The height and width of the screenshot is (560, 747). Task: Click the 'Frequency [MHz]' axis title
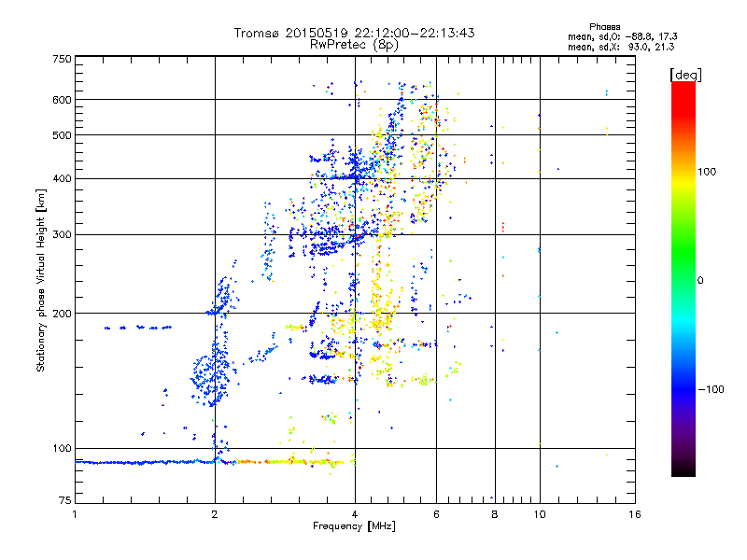pos(354,526)
